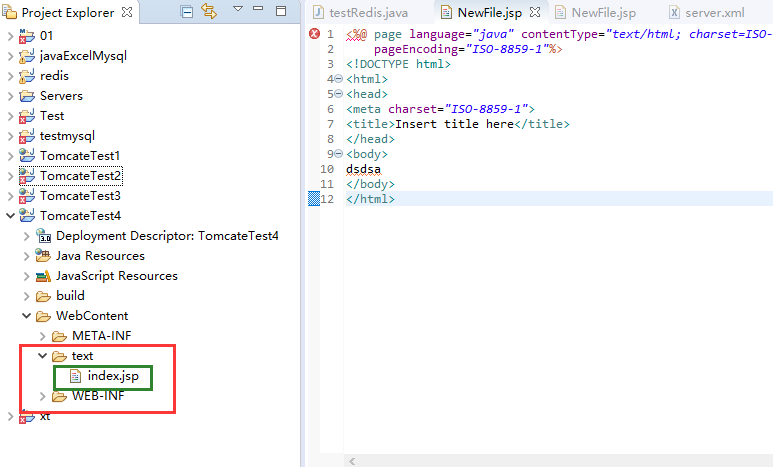
Task: Click editor horizontal scrollbar left arrow
Action: click(x=352, y=462)
